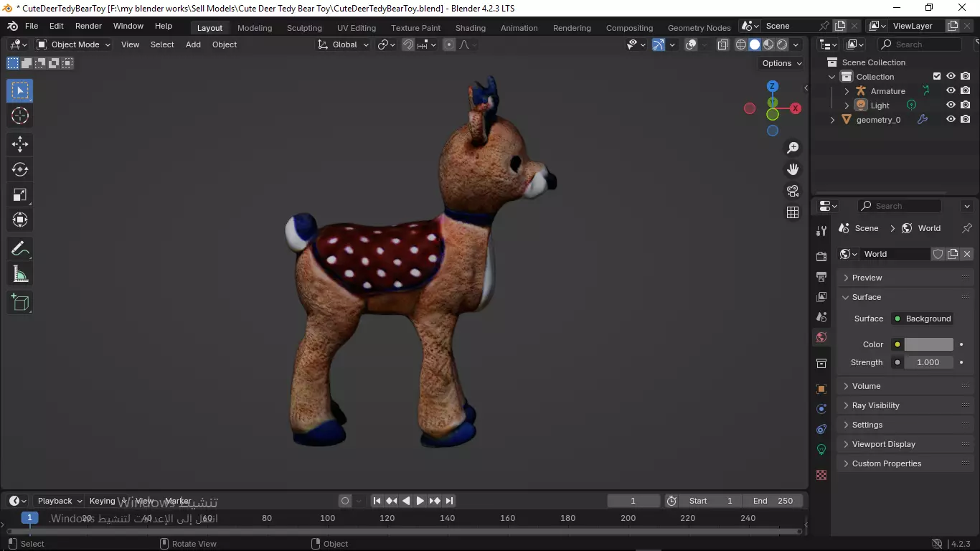Disable Armature in renders camera icon
The image size is (980, 551).
(x=966, y=91)
